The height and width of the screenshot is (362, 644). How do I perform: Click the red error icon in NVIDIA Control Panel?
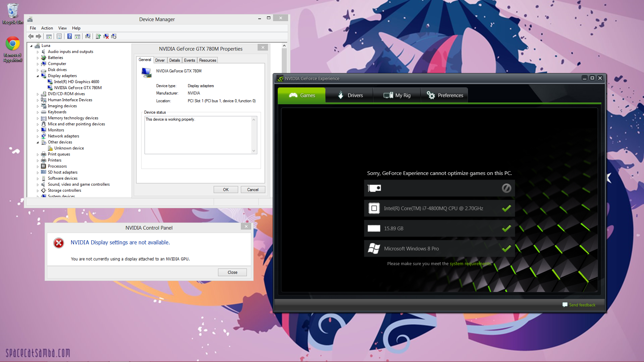coord(59,243)
